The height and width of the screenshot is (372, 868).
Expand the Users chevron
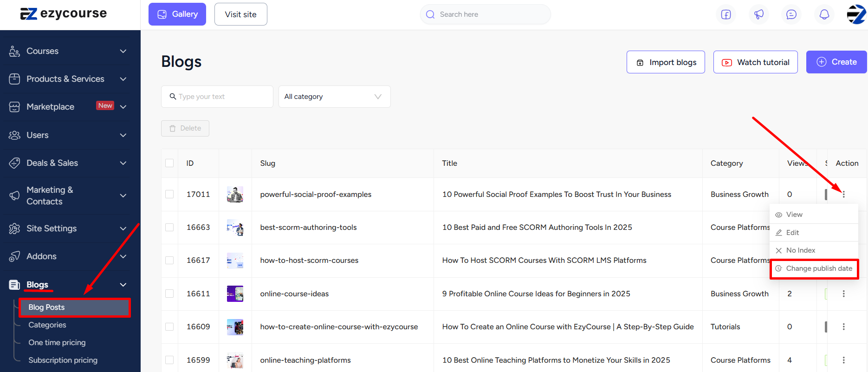pos(123,135)
